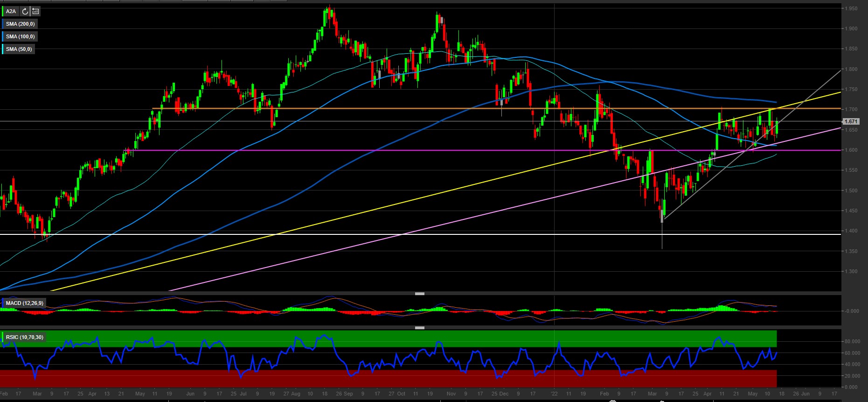Click the 1.950 price axis label
This screenshot has width=868, height=402.
click(851, 8)
